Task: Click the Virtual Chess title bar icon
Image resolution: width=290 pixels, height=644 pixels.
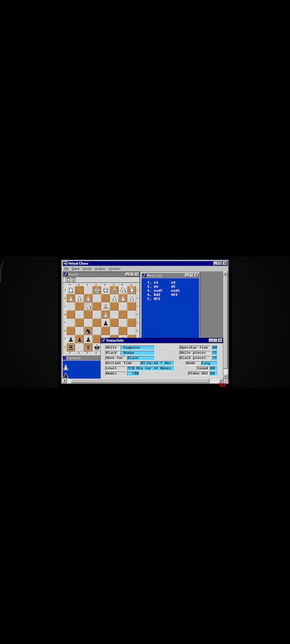Action: [65, 263]
